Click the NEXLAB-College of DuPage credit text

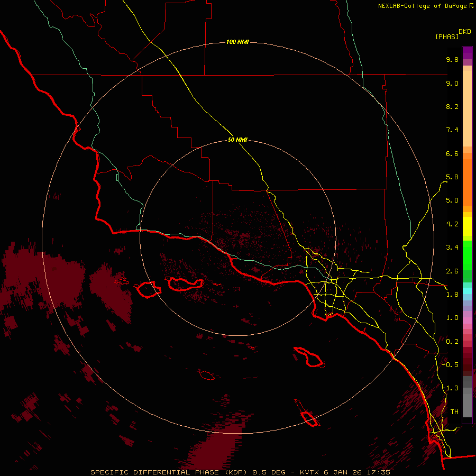(x=422, y=6)
